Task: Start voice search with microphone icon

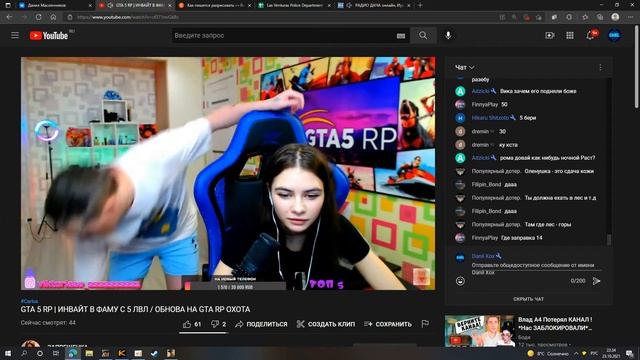Action: point(448,36)
